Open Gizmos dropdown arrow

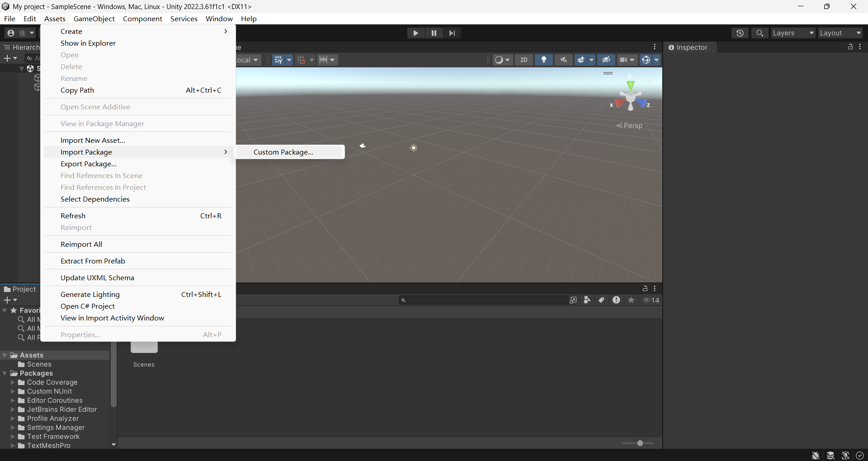[x=656, y=60]
